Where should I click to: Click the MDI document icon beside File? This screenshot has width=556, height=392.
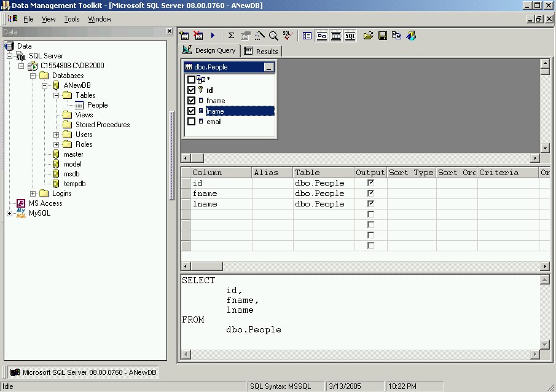13,18
